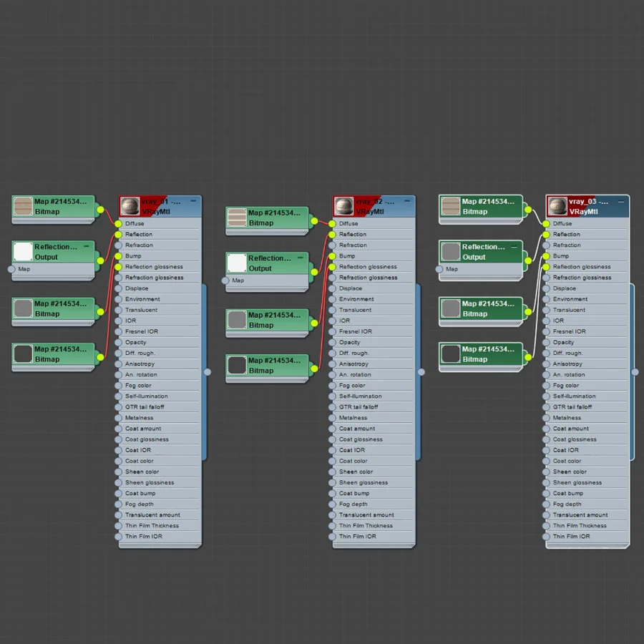Click output socket of vray_03 diffuse bitmap
The height and width of the screenshot is (644, 644).
(x=528, y=210)
